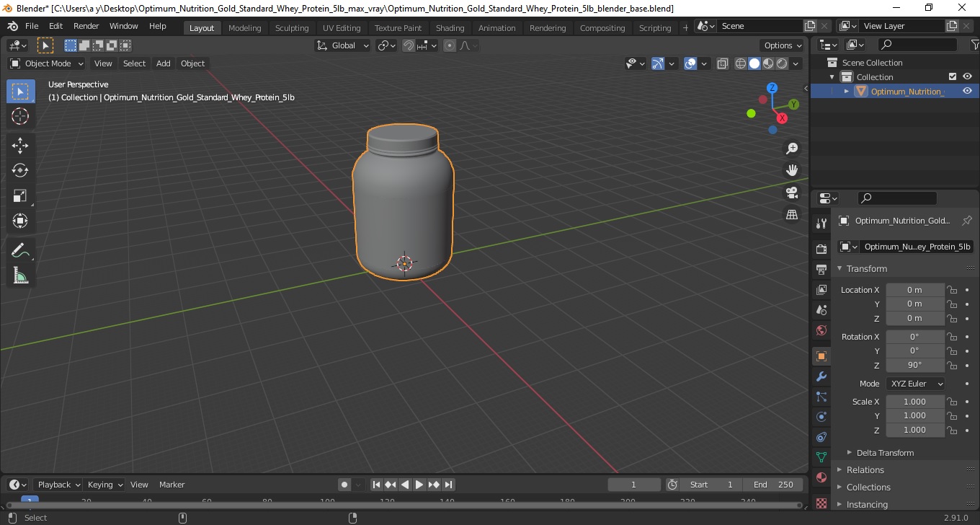The height and width of the screenshot is (525, 980).
Task: Jump to the first frame
Action: pyautogui.click(x=376, y=485)
